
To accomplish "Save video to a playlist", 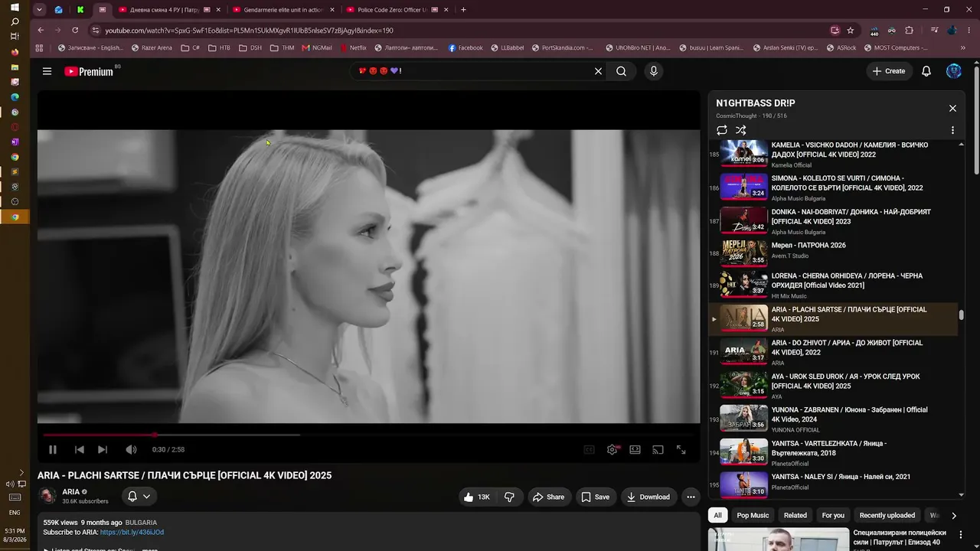I will pos(595,497).
